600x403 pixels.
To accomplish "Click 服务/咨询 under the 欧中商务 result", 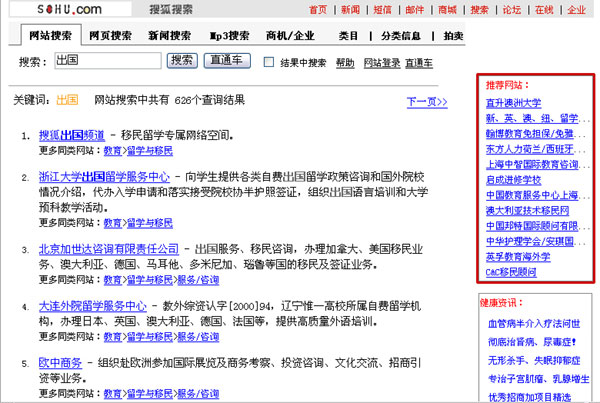I will (198, 393).
